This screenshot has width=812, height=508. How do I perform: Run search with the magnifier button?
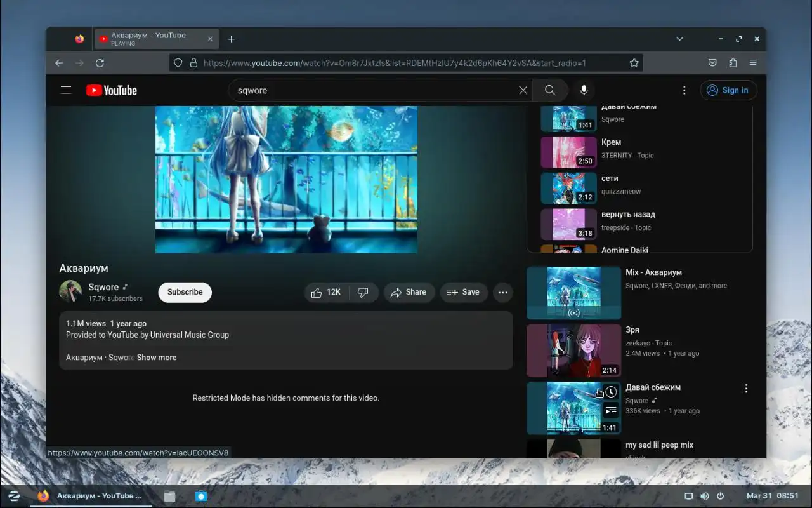(550, 90)
